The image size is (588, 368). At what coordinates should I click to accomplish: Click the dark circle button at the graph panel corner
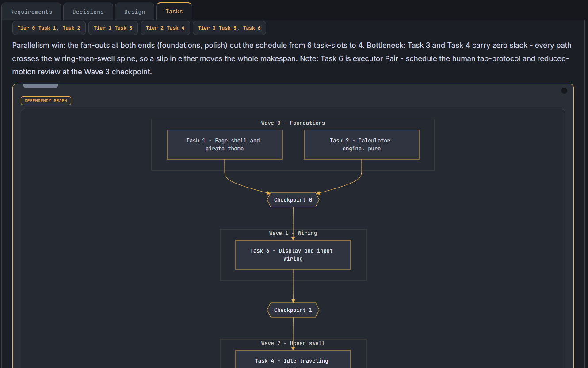coord(564,91)
